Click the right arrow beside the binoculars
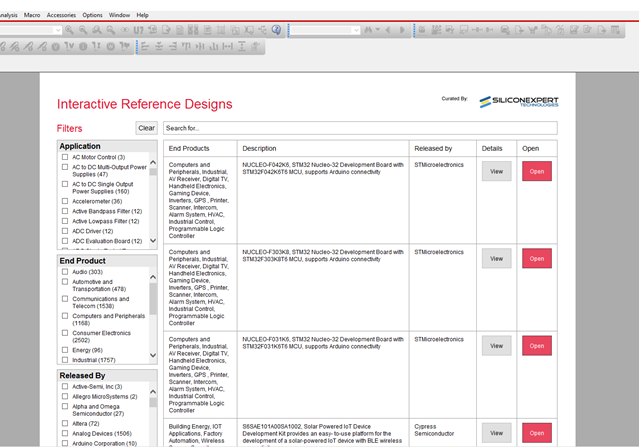Viewport: 639px width, 447px height. pyautogui.click(x=402, y=30)
